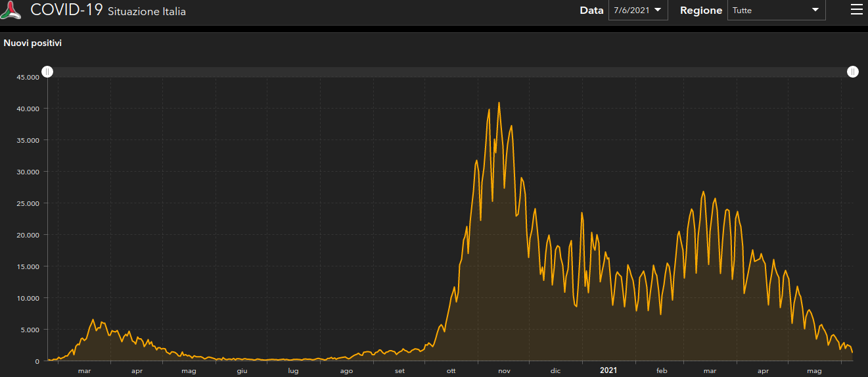Click the 'ott' month axis label
The image size is (868, 377).
point(451,371)
